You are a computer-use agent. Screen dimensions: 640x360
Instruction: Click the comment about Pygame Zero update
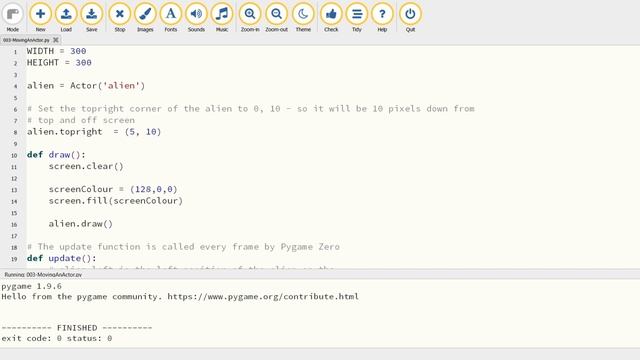(x=183, y=247)
